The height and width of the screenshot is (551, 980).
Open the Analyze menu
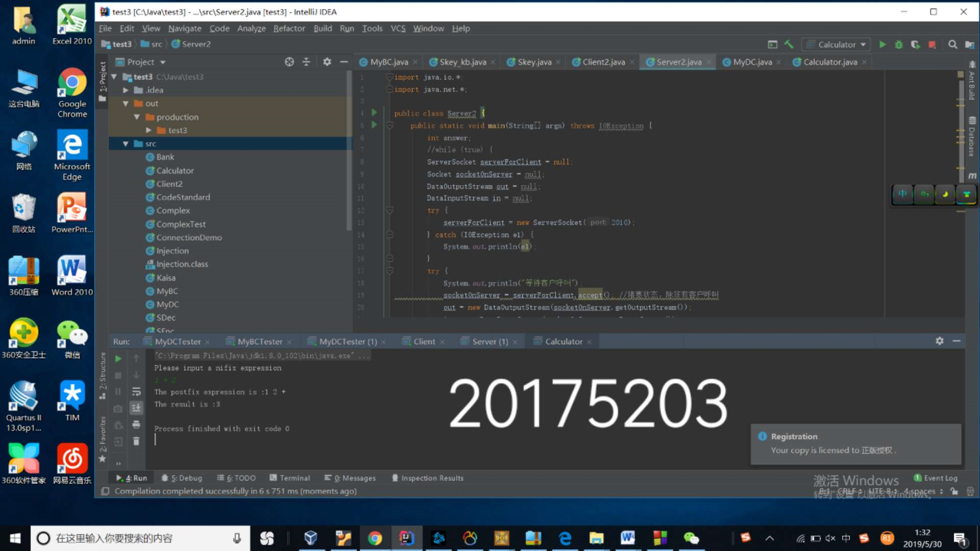pyautogui.click(x=251, y=29)
